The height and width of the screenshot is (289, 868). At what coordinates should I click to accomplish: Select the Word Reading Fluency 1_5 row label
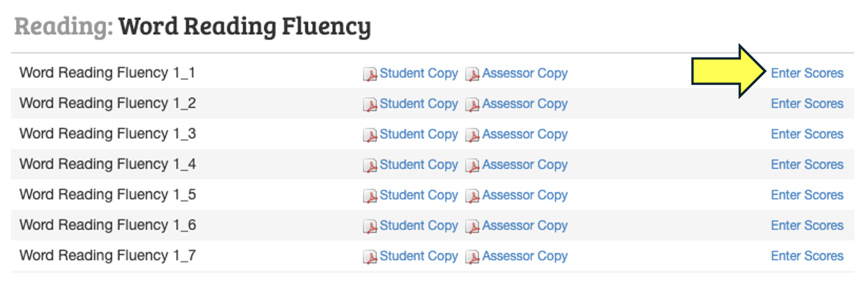pyautogui.click(x=108, y=195)
